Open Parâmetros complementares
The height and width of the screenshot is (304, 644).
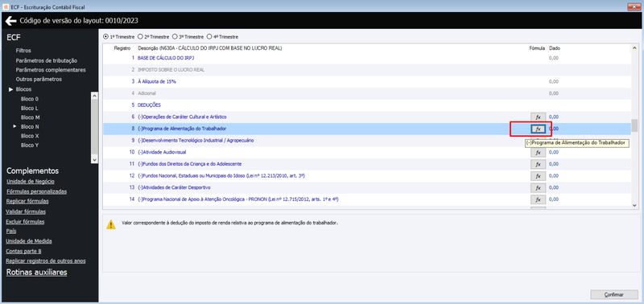point(51,70)
